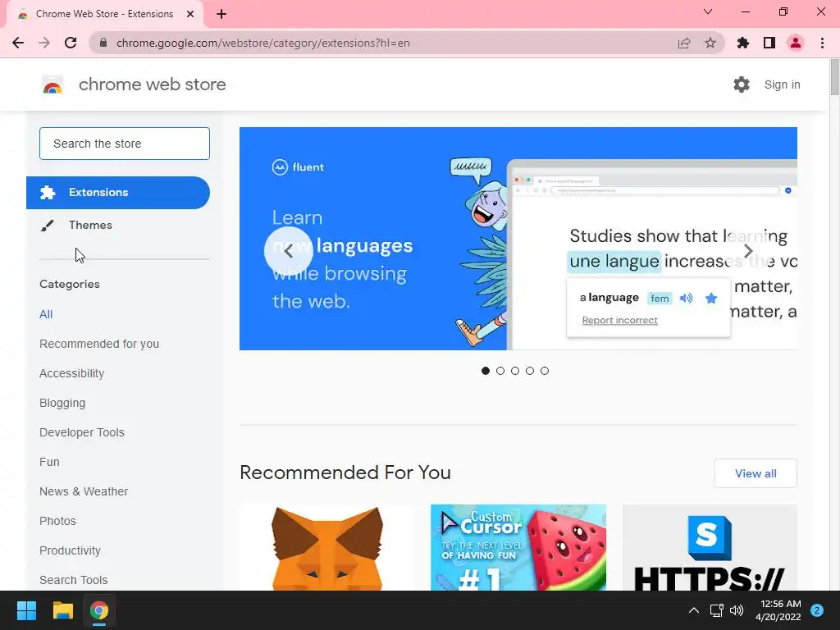The width and height of the screenshot is (840, 630).
Task: Click the browser forward arrow
Action: pos(44,43)
